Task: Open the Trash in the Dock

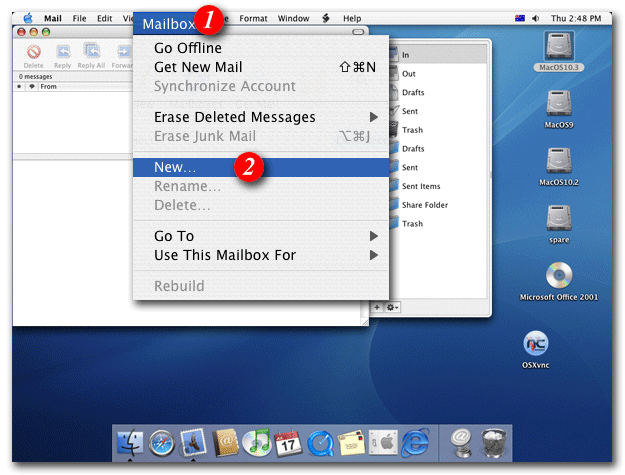Action: pyautogui.click(x=493, y=440)
